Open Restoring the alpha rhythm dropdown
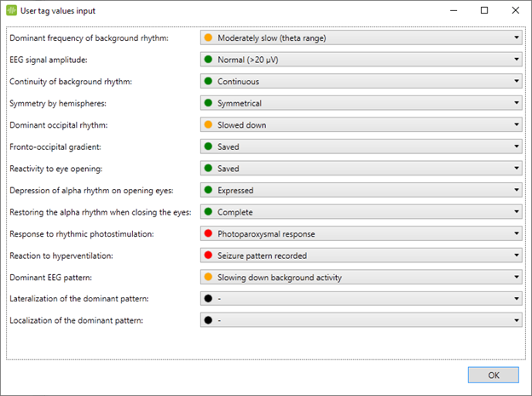The width and height of the screenshot is (532, 396). click(x=361, y=212)
